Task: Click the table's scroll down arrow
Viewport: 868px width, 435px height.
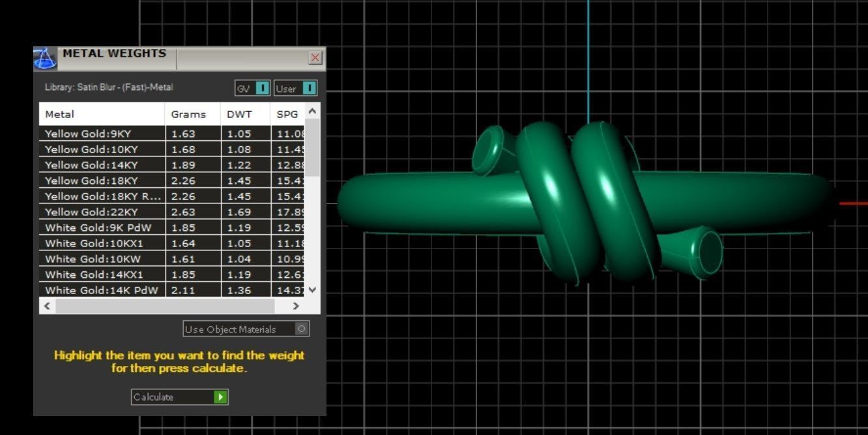Action: [312, 290]
